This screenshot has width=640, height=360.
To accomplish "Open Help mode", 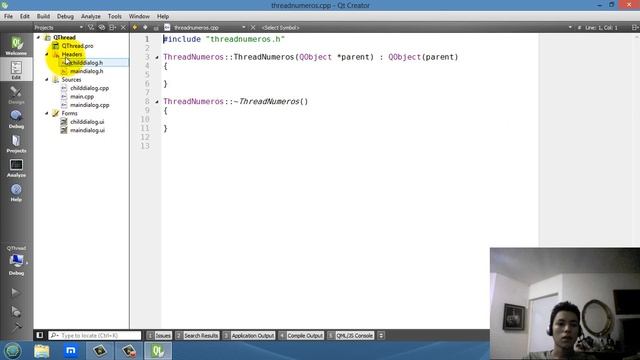I will click(x=16, y=193).
